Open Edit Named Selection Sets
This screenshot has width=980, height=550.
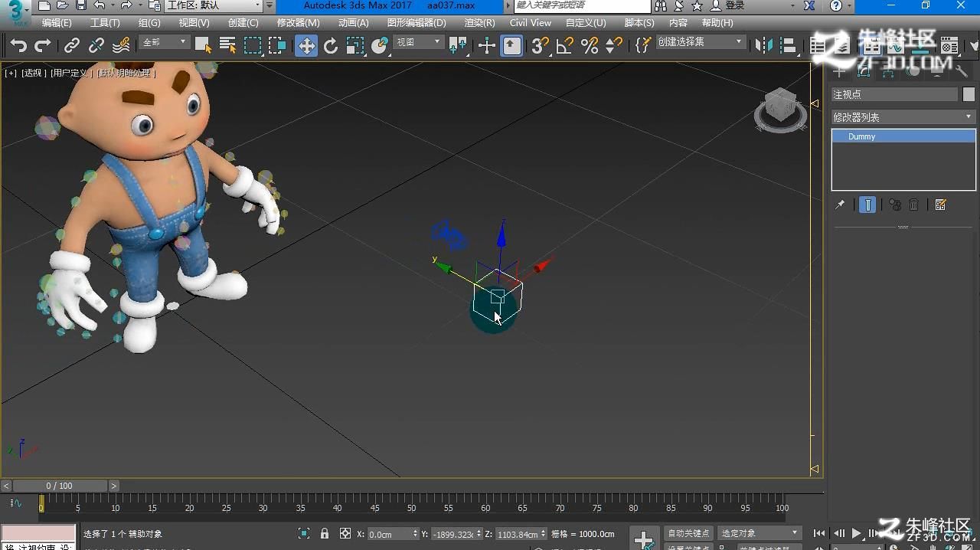click(x=643, y=46)
